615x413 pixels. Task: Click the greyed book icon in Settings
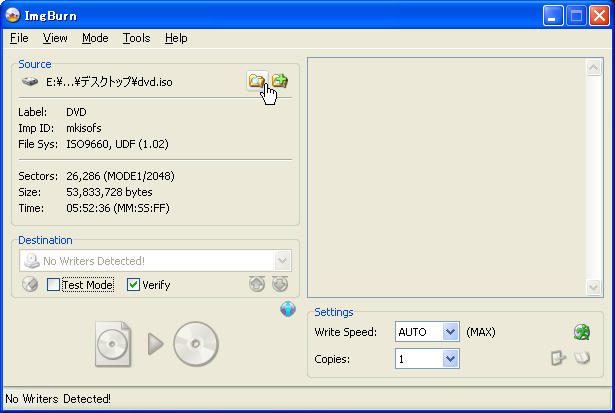point(582,358)
